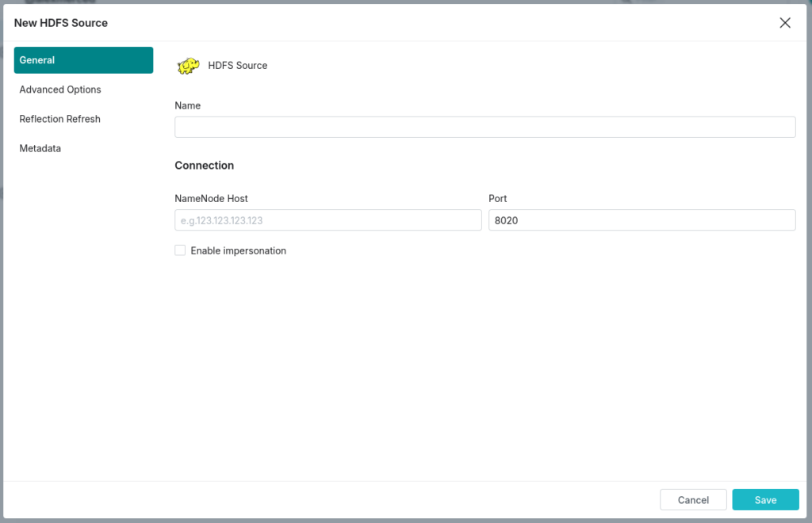Image resolution: width=812 pixels, height=523 pixels.
Task: Click the Cancel button
Action: click(x=693, y=500)
